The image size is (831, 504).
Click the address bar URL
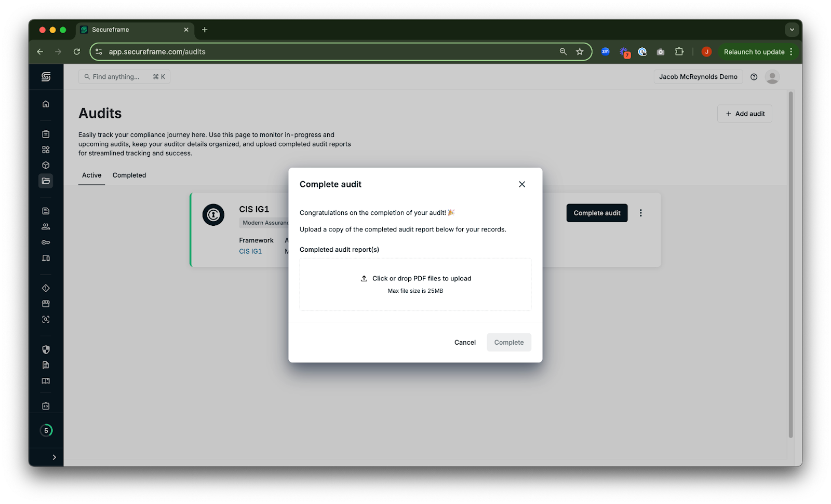pos(157,51)
